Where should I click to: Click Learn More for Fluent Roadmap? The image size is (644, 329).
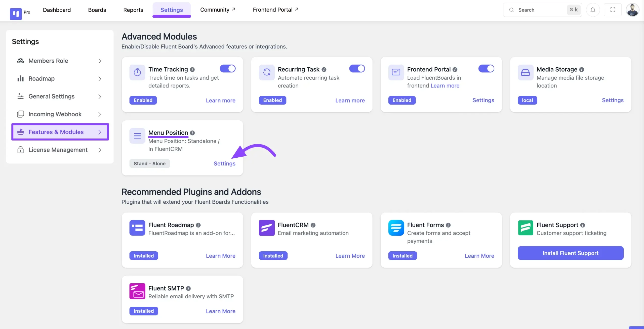click(x=221, y=256)
